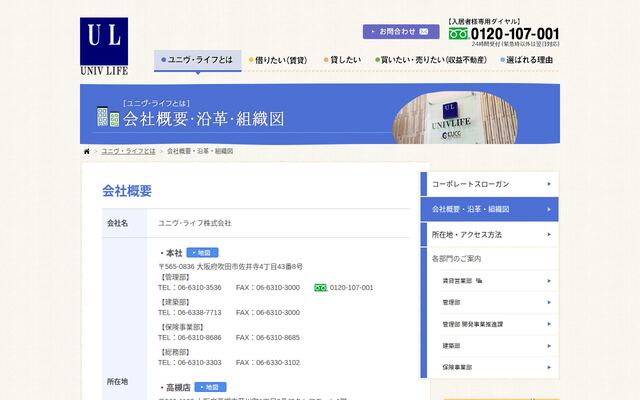Click the arrow on 開発事業推進課 row
The height and width of the screenshot is (400, 640).
pyautogui.click(x=549, y=324)
